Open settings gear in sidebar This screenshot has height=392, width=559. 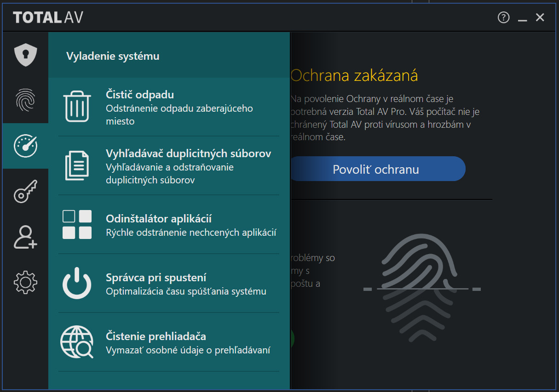(x=25, y=282)
